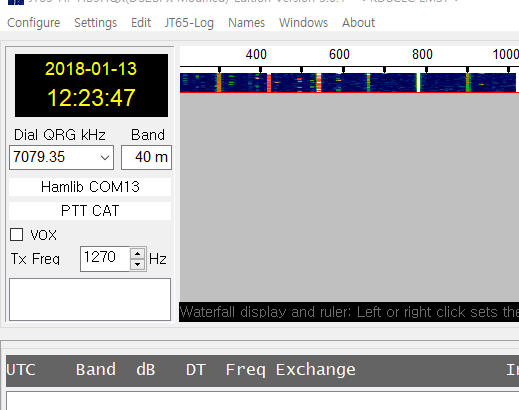Click waterfall ruler at 600 Hz
The height and width of the screenshot is (410, 519).
coord(339,54)
